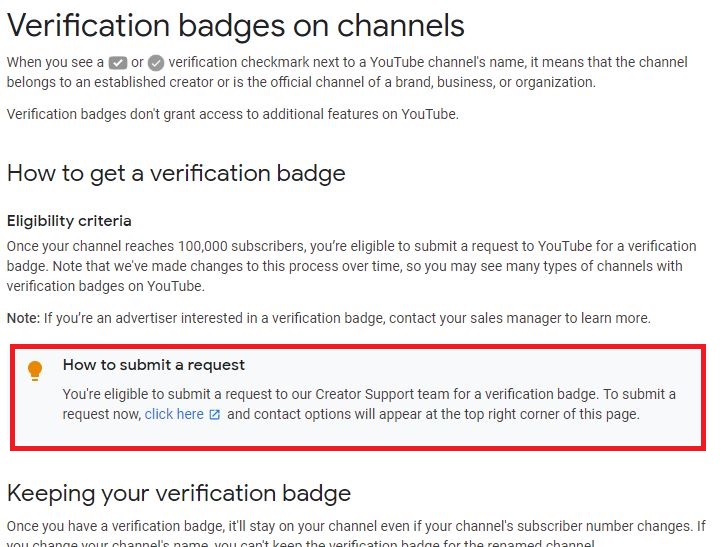Select the "How to get a verification badge" heading
The height and width of the screenshot is (547, 723).
point(176,173)
